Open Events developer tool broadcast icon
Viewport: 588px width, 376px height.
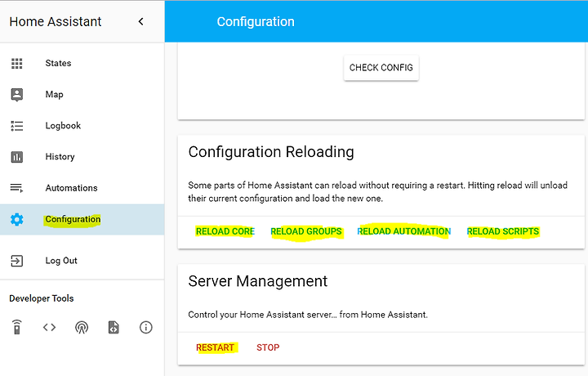click(82, 328)
